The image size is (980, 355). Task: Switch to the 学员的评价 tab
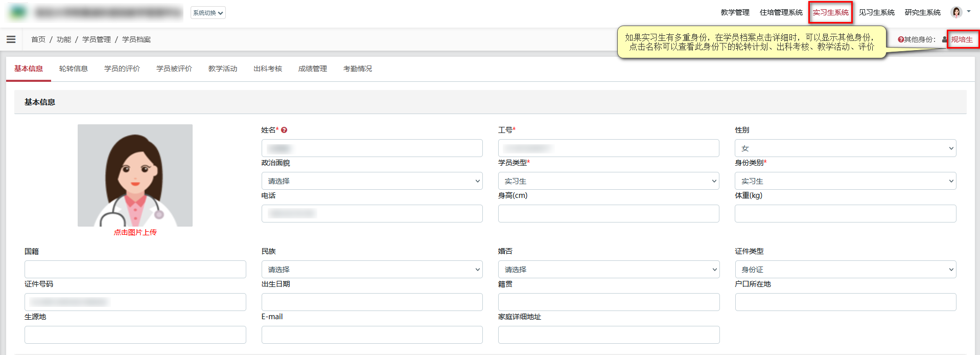point(122,69)
